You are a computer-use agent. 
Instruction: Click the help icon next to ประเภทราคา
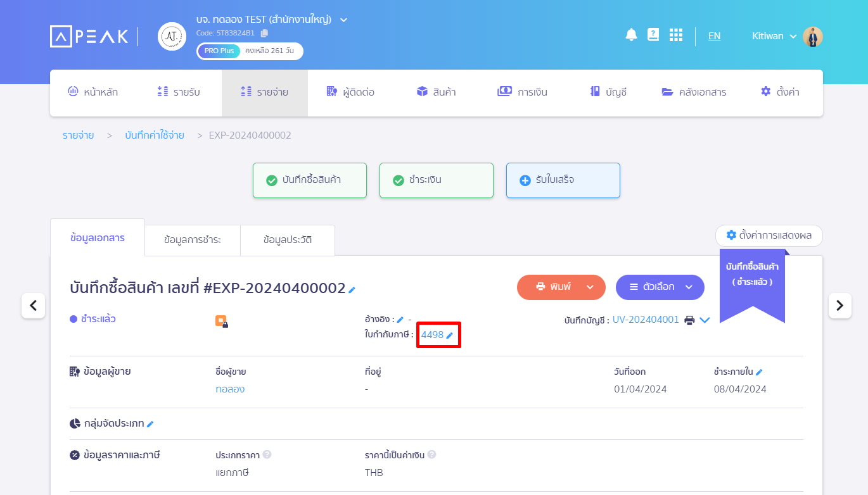point(267,454)
